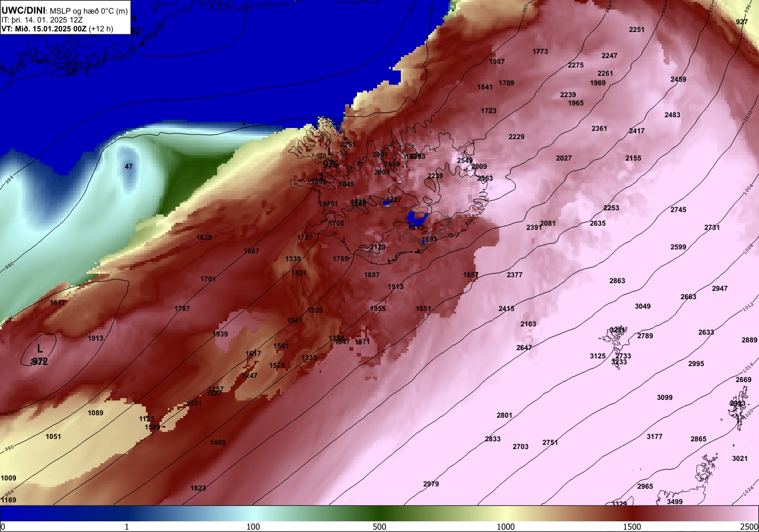Click the height value 2251
The width and height of the screenshot is (759, 532).
point(637,30)
